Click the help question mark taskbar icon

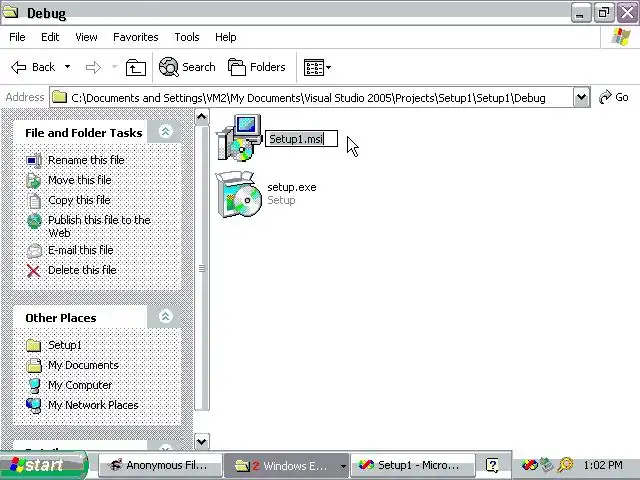(x=492, y=465)
